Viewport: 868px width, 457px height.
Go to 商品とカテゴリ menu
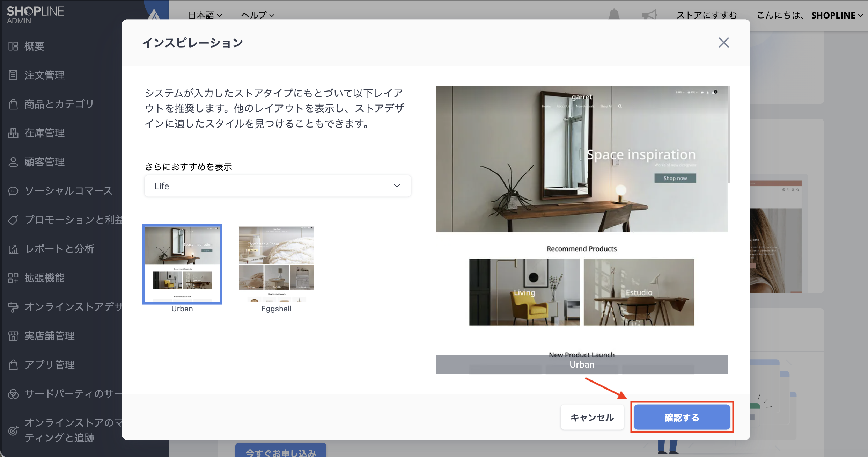point(59,104)
